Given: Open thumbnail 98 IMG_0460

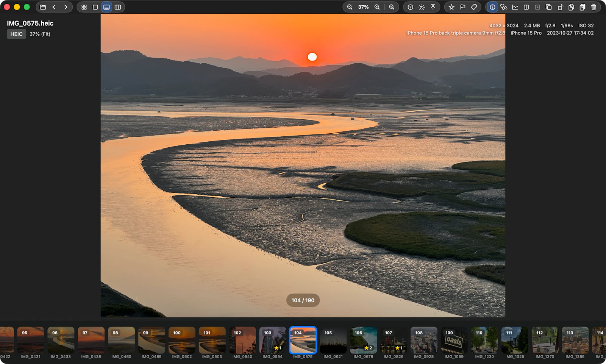Looking at the screenshot, I should pos(122,341).
